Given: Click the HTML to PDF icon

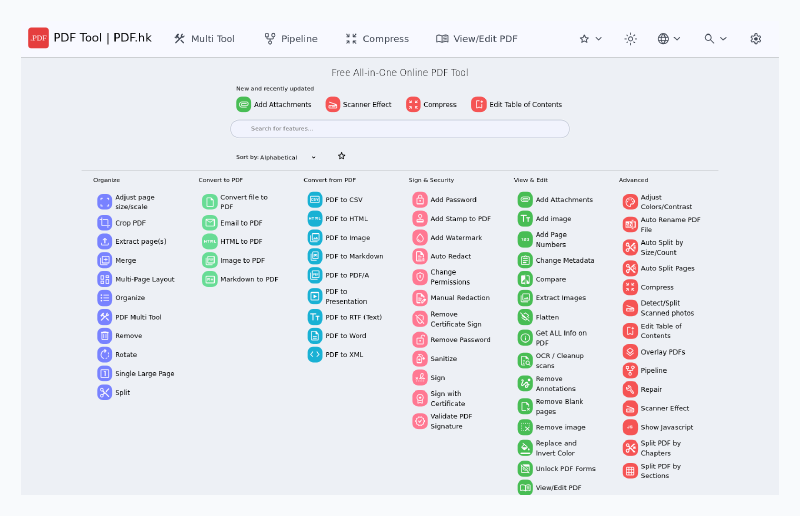Looking at the screenshot, I should tap(210, 241).
